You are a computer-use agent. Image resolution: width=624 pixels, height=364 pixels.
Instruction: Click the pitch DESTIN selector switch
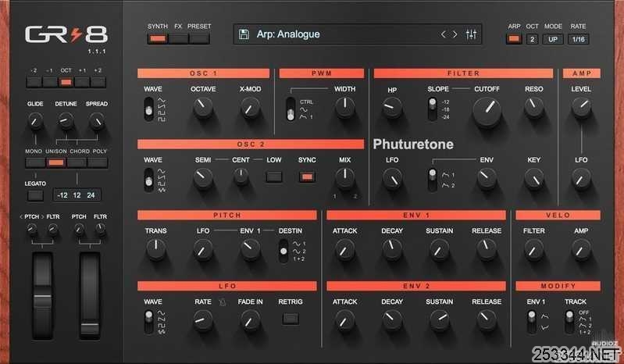(x=283, y=251)
